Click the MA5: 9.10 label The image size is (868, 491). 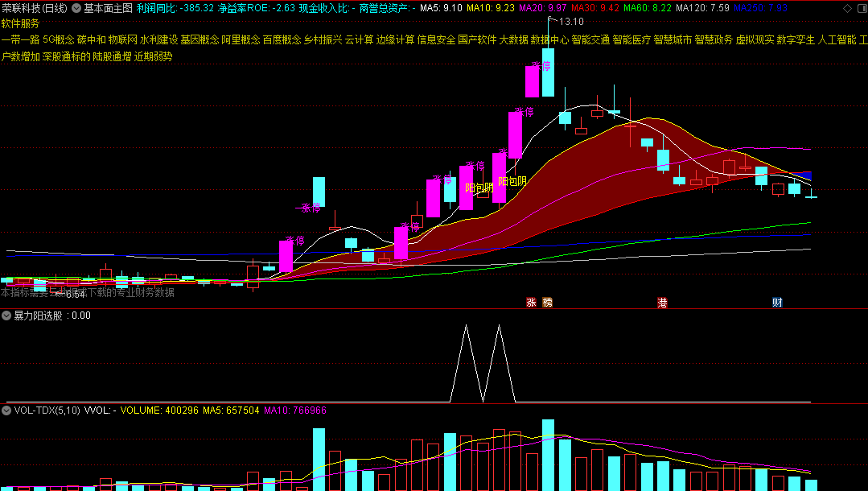tap(441, 8)
